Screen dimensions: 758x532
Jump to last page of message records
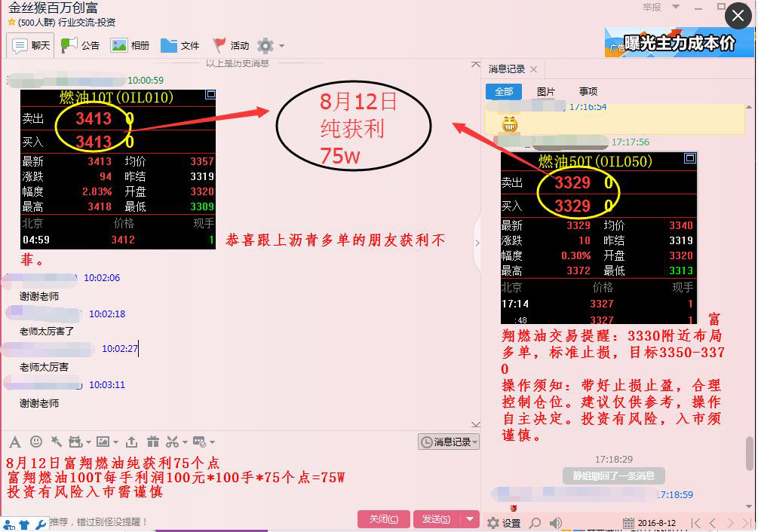coord(747,523)
